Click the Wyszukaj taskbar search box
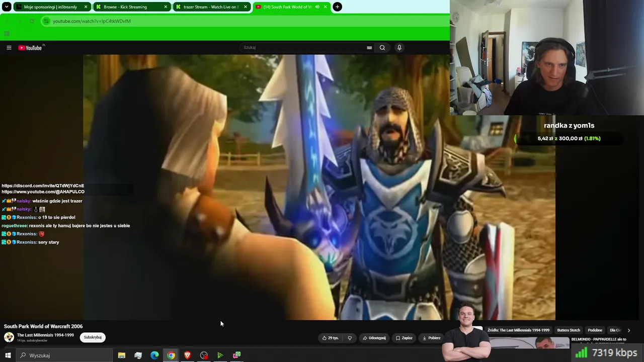644x362 pixels. (64, 355)
